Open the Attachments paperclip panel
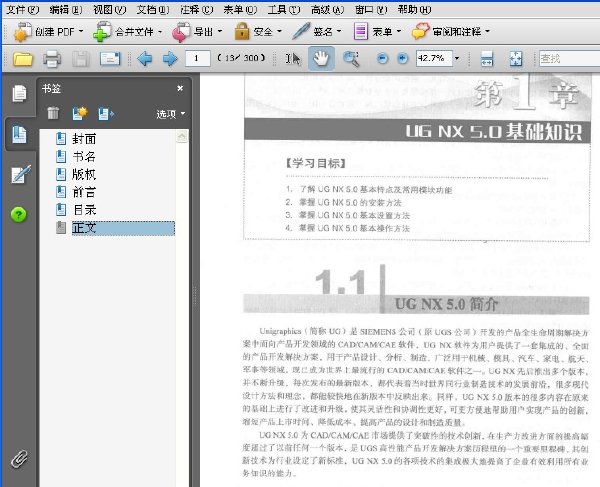The image size is (600, 487). click(x=19, y=459)
